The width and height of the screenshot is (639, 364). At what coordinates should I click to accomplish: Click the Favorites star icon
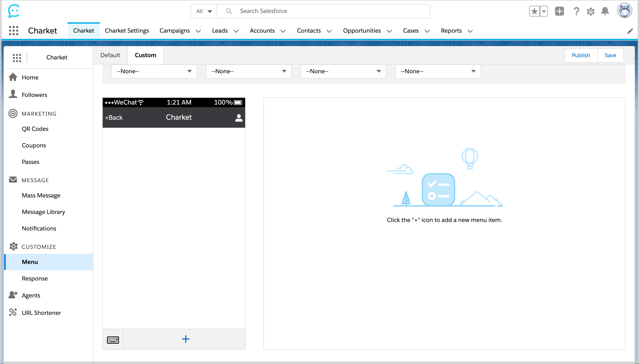point(534,11)
